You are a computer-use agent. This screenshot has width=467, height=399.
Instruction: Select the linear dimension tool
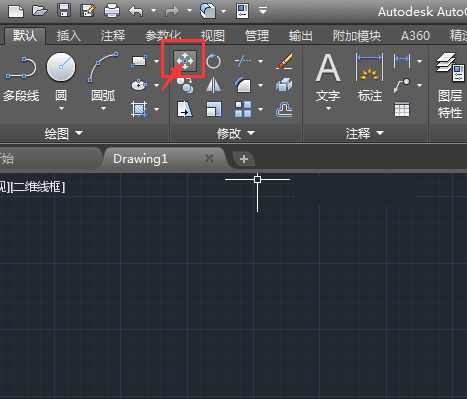[x=402, y=61]
